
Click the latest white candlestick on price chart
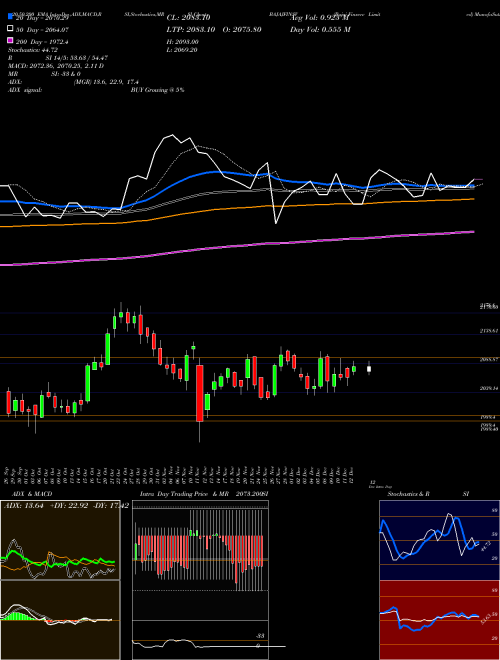pyautogui.click(x=369, y=369)
